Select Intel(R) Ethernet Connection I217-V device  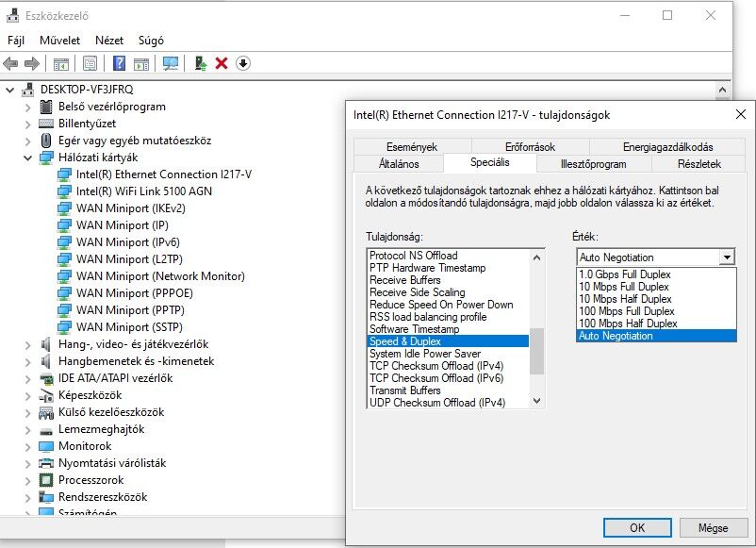[163, 174]
